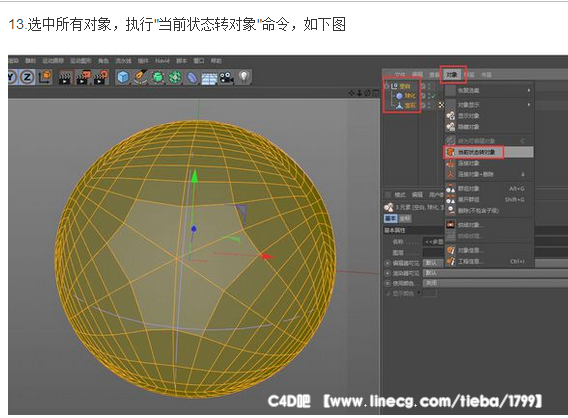Choose 工程信息 Ctrl+I menu entry

489,261
